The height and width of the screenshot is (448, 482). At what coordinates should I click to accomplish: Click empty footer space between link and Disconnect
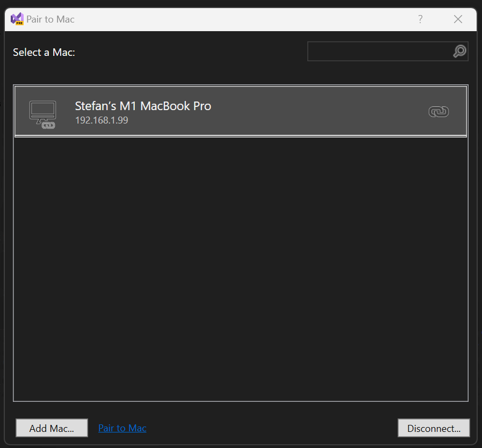(269, 428)
